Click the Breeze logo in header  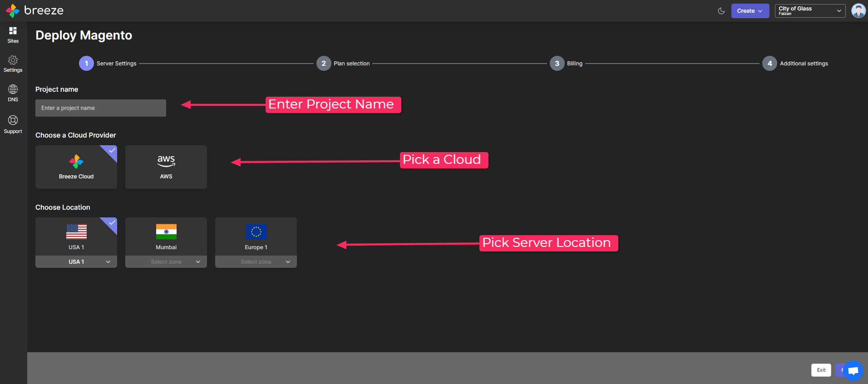point(35,10)
